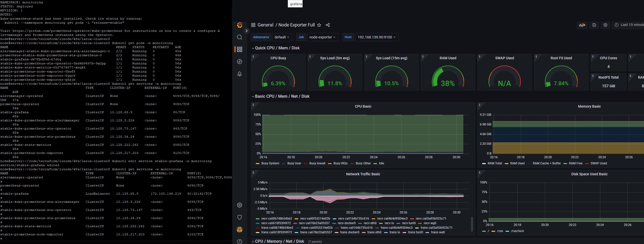
Task: Add a new panel via toolbar icon
Action: (582, 25)
